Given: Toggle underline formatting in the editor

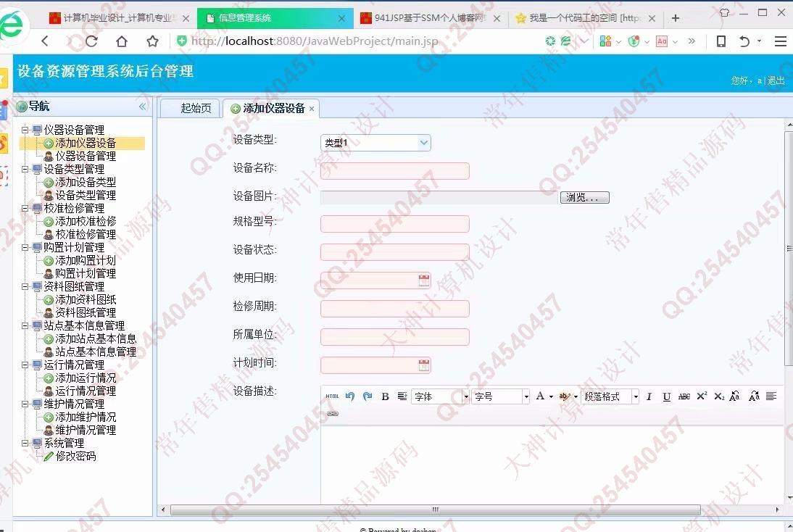Looking at the screenshot, I should point(667,396).
